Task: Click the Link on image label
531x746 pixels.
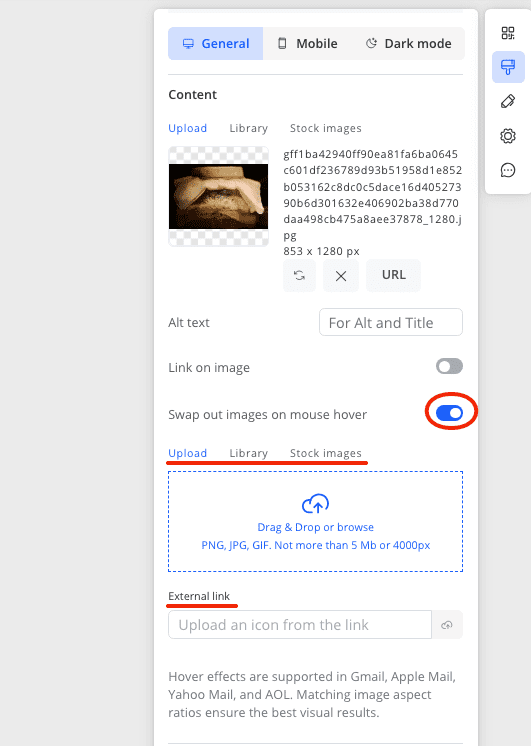Action: [x=209, y=368]
